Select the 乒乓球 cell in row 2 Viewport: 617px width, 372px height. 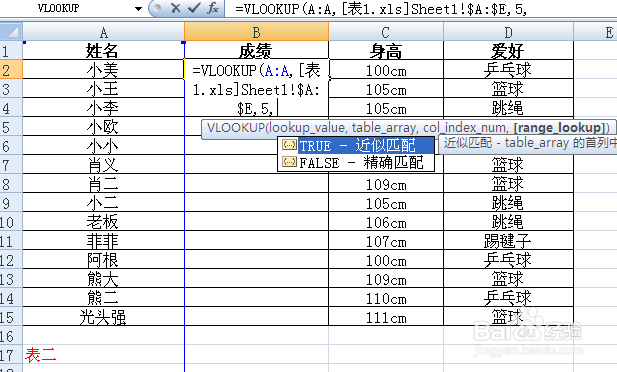point(508,70)
